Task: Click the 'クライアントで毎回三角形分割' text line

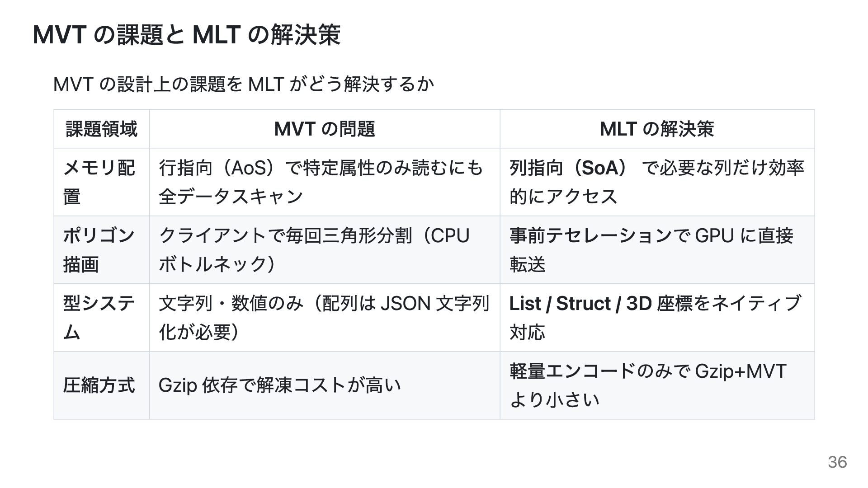Action: click(x=285, y=236)
